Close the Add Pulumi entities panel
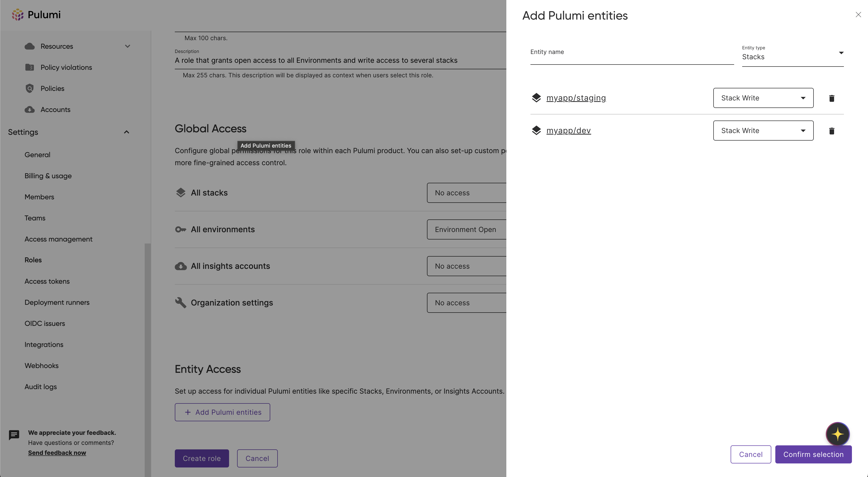Image resolution: width=868 pixels, height=477 pixels. (x=858, y=15)
